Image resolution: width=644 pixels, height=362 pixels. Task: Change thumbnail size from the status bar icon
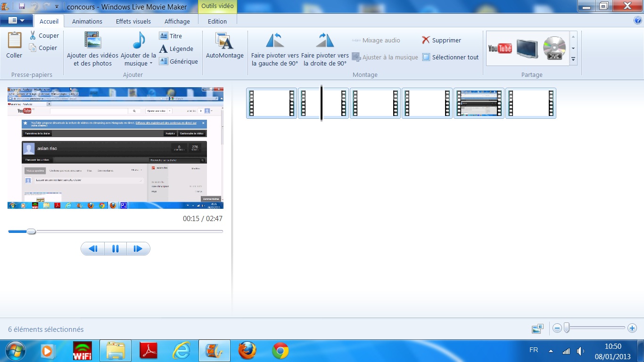point(537,329)
